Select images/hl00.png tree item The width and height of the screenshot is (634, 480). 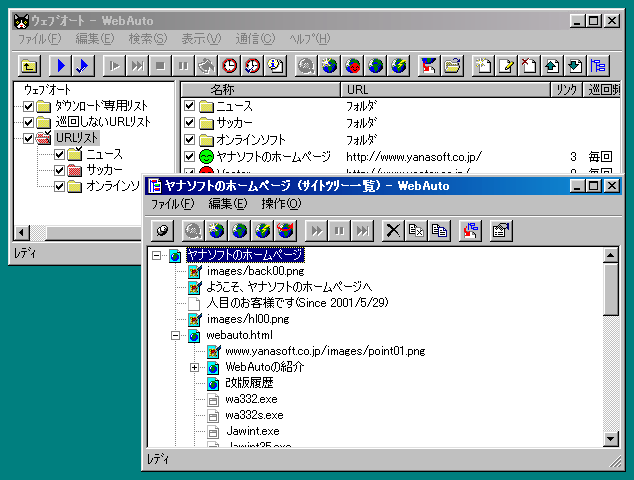(248, 319)
